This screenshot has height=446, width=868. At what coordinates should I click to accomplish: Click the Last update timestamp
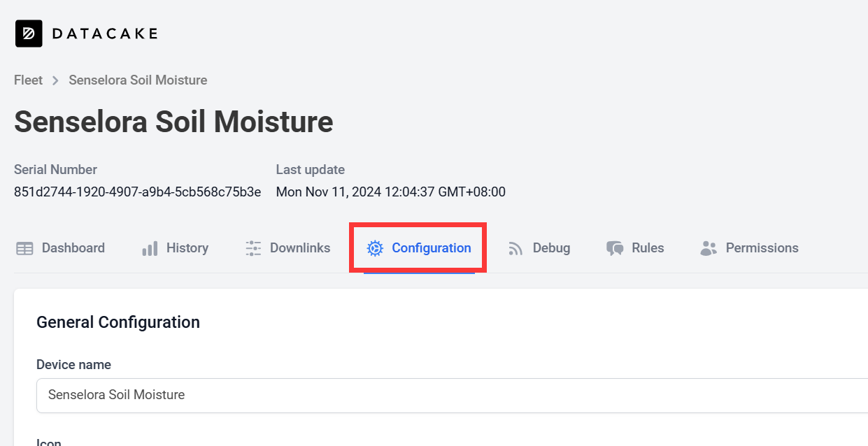coord(391,192)
